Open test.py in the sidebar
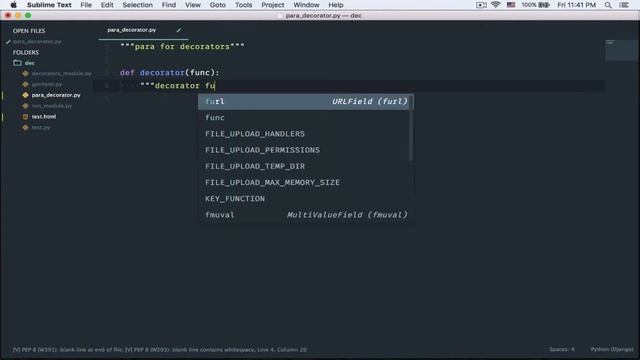640x360 pixels. click(41, 127)
